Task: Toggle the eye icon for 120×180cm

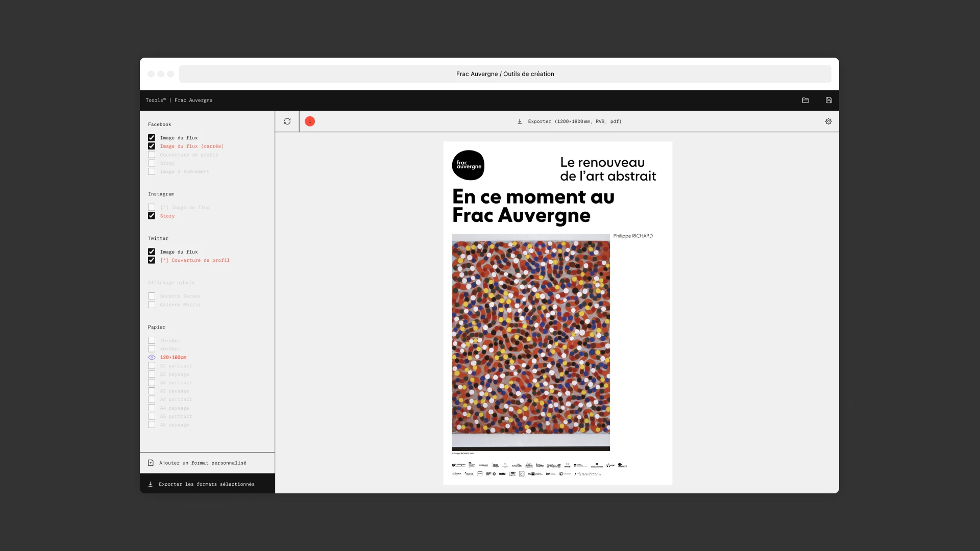Action: point(152,357)
